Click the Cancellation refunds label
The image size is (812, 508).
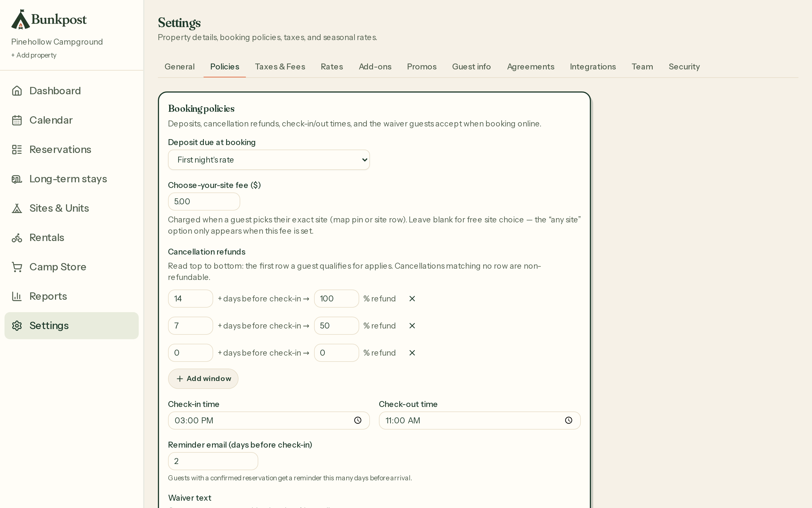click(207, 252)
